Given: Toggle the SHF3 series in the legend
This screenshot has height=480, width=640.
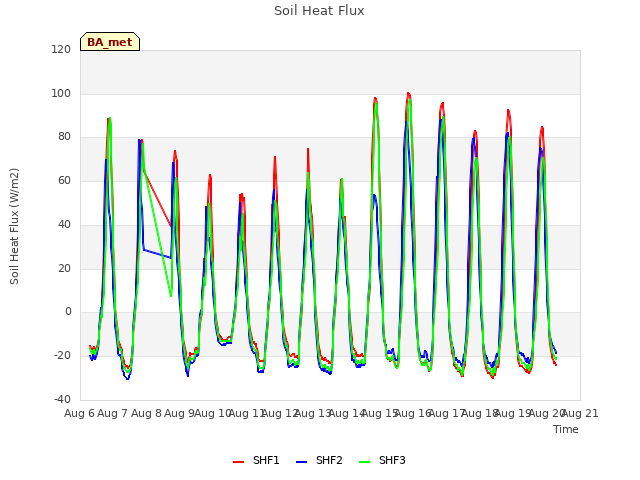Looking at the screenshot, I should click(x=382, y=460).
